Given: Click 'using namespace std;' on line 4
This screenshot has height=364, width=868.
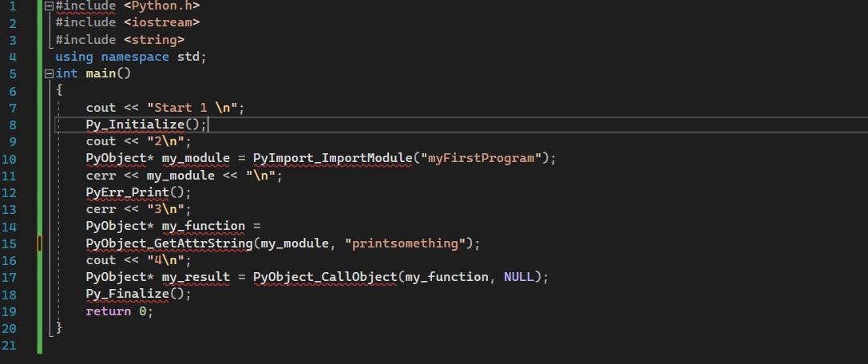Looking at the screenshot, I should pyautogui.click(x=131, y=57).
